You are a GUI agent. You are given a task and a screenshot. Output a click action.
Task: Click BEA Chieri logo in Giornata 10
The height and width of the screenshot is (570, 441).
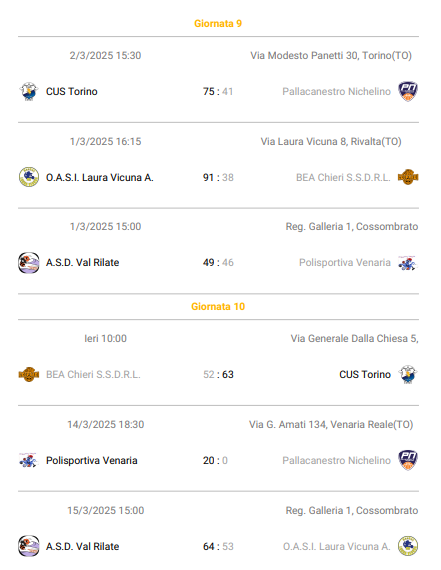29,374
